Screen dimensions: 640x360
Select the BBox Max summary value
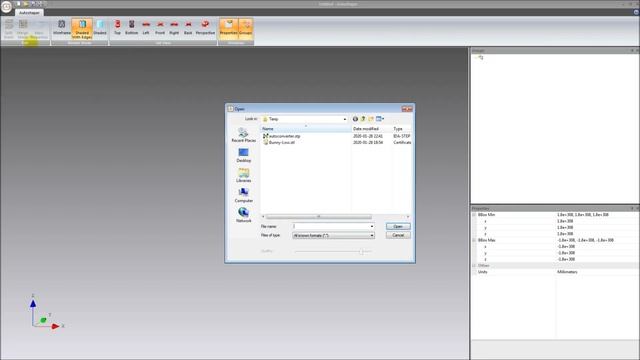point(585,240)
